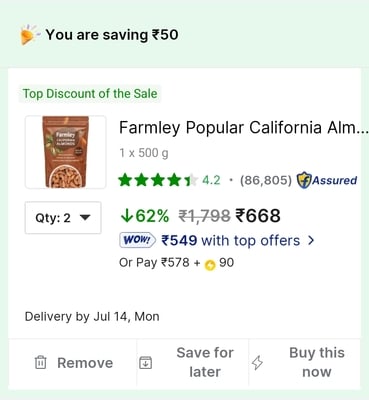Click the gold SuperCoin icon
The width and height of the screenshot is (369, 400).
point(210,265)
